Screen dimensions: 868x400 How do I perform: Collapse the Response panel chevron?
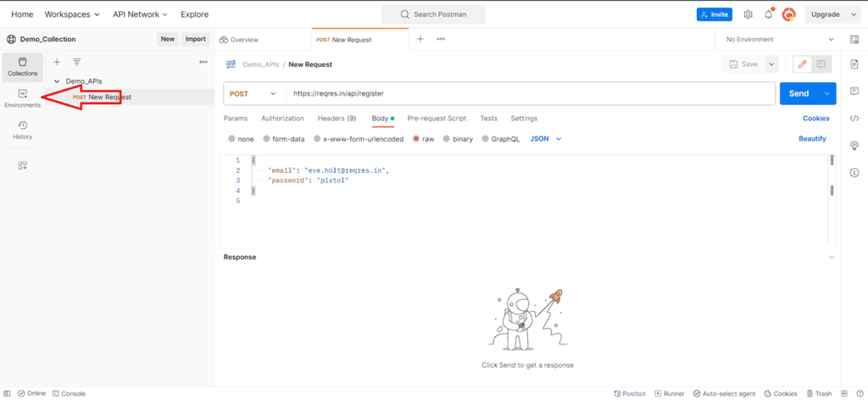831,258
